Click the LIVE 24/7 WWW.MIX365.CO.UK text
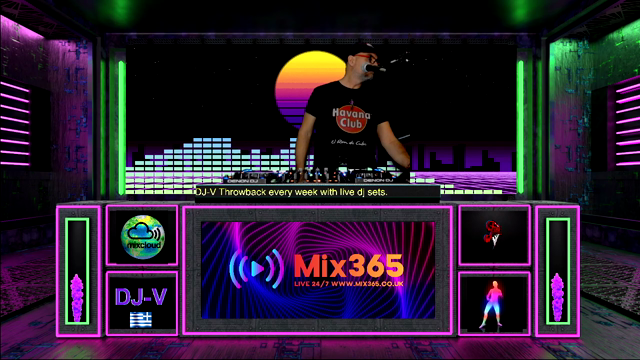 tap(349, 284)
